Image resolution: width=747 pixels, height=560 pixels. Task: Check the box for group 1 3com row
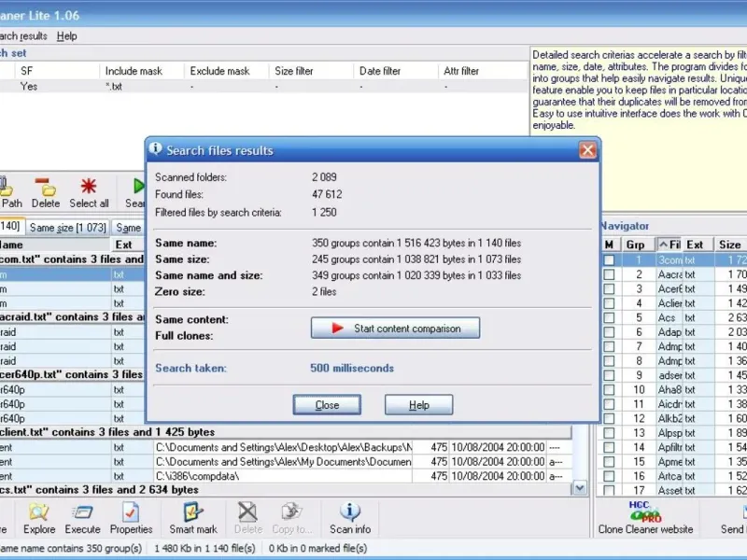tap(609, 260)
